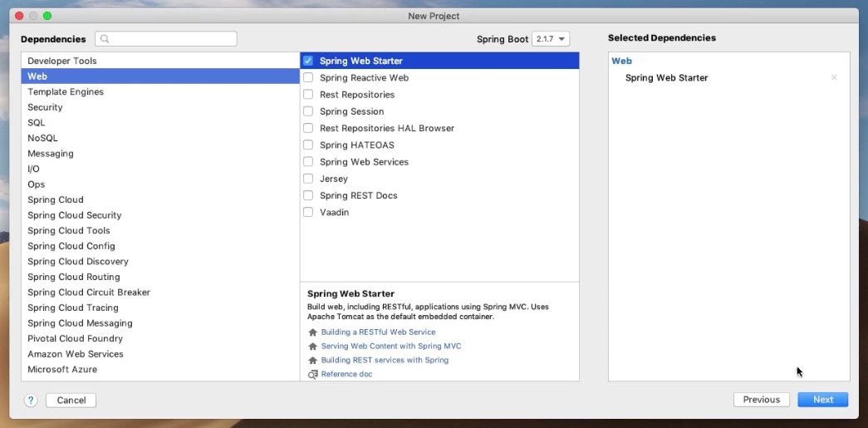The width and height of the screenshot is (868, 428).
Task: Enable Rest Repositories HAL Browser checkbox
Action: 308,128
